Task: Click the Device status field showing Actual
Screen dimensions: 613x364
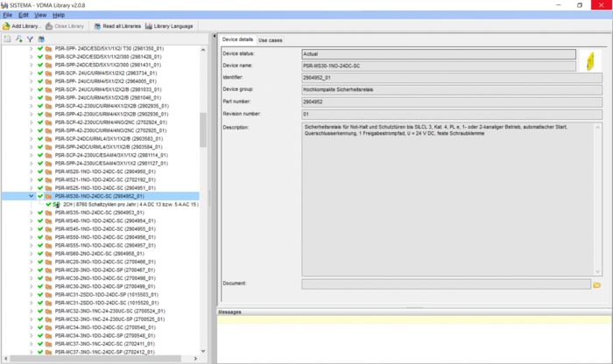Action: click(x=439, y=54)
